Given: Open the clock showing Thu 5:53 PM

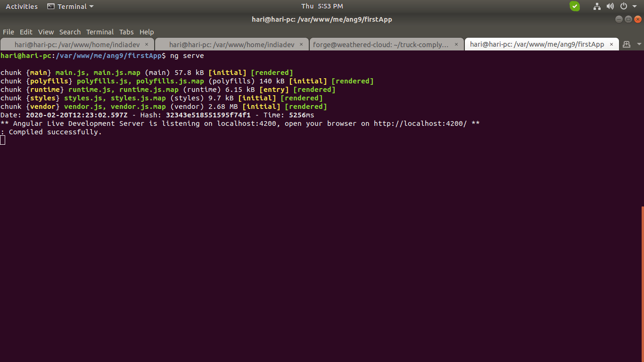Looking at the screenshot, I should (322, 6).
